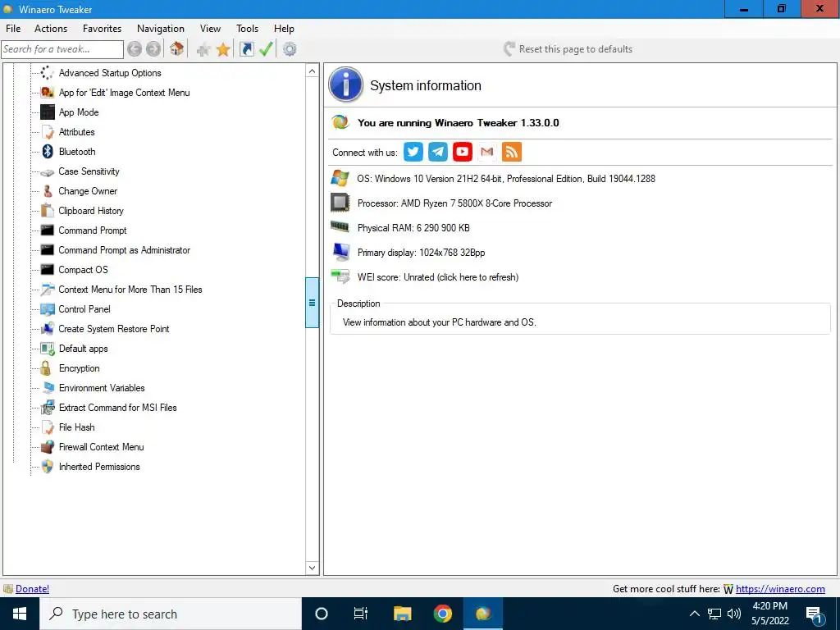Open the Tools menu
Screen dimensions: 840x630
(x=247, y=29)
